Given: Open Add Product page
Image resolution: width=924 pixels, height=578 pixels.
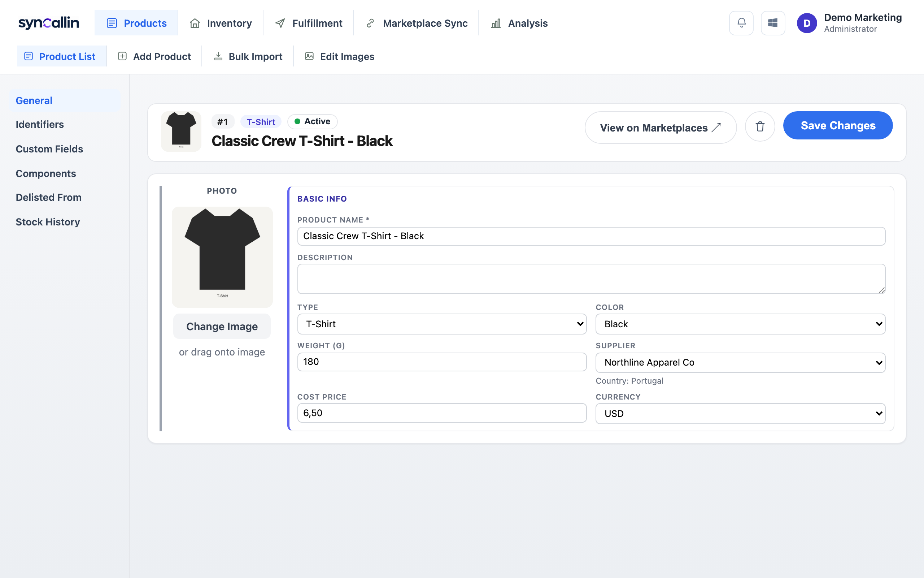Looking at the screenshot, I should 154,56.
